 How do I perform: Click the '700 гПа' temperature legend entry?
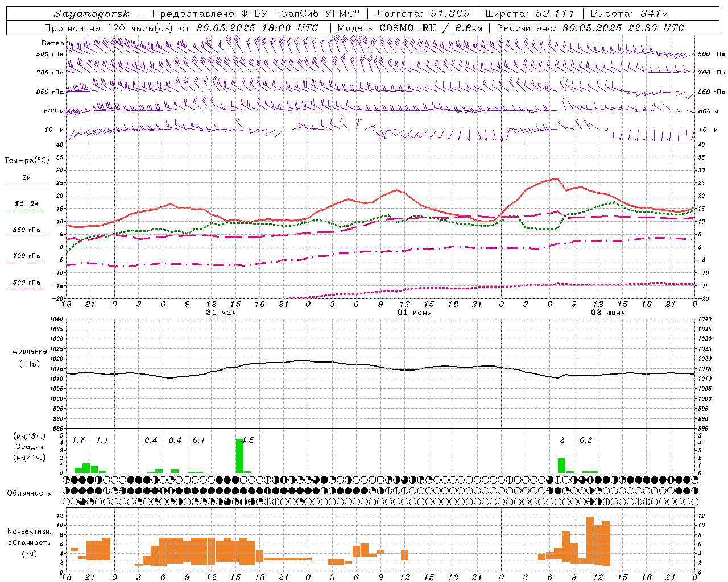click(27, 256)
